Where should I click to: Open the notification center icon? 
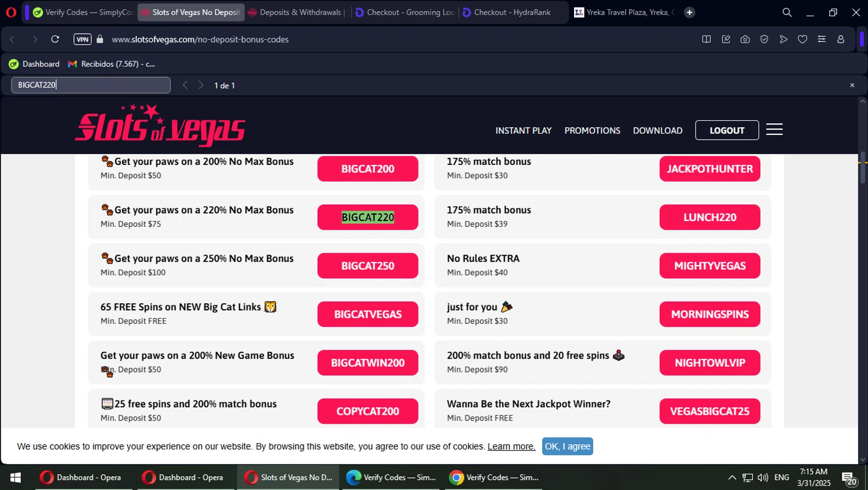click(849, 478)
